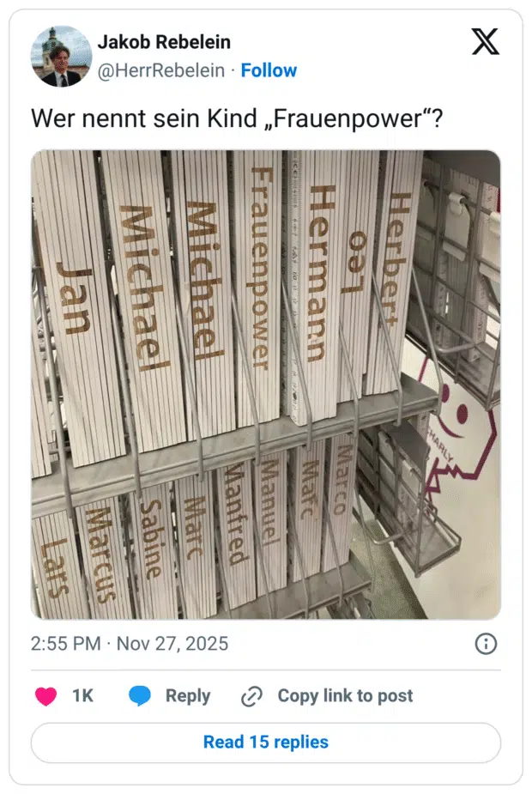Like the post with the heart icon
Image resolution: width=532 pixels, height=794 pixels.
tap(45, 696)
